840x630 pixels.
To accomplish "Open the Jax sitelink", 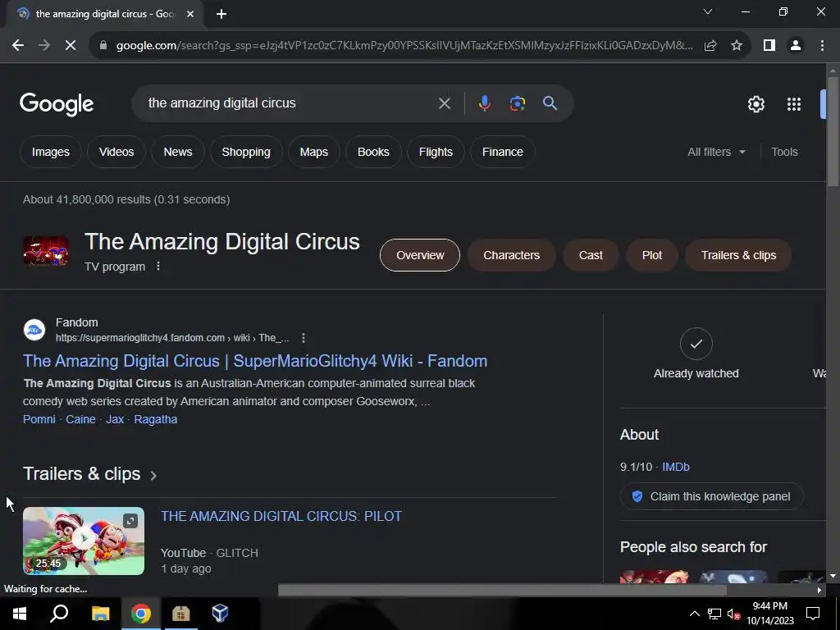I will 115,419.
